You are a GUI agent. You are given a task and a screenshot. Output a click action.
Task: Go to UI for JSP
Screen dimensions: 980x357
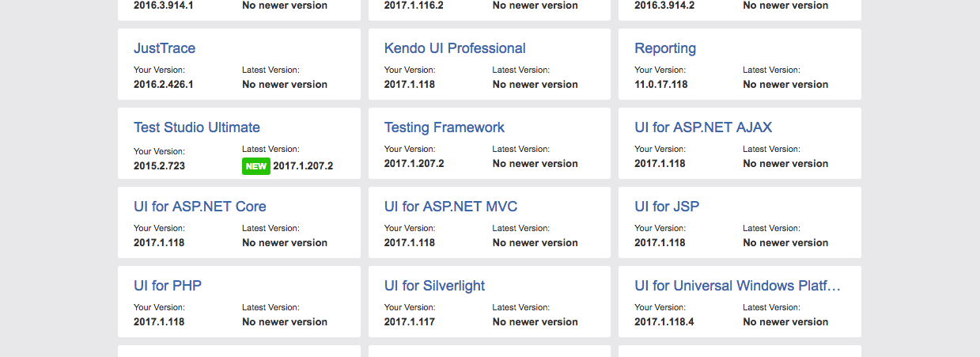[667, 207]
